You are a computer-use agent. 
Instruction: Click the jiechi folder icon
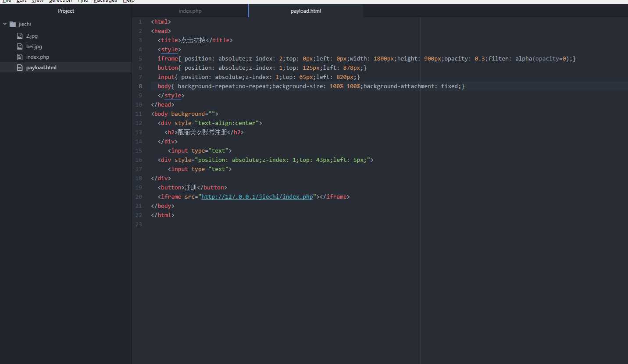point(12,24)
